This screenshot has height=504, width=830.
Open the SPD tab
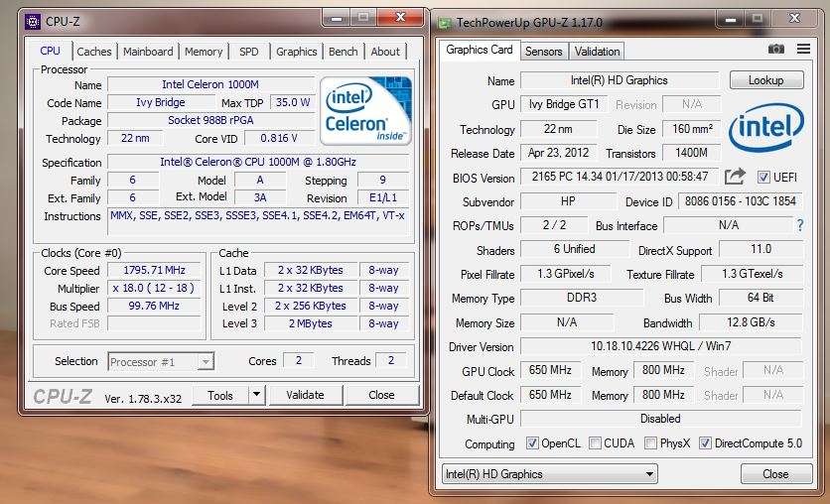249,52
